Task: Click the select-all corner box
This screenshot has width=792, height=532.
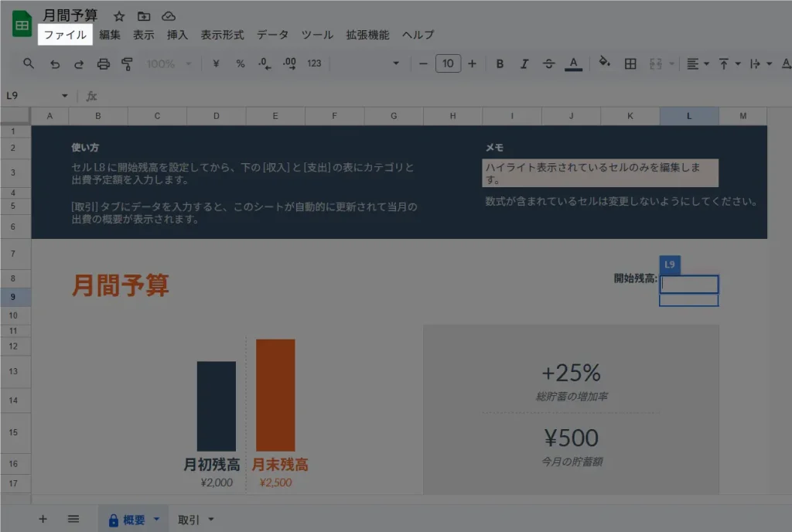Action: pos(15,115)
